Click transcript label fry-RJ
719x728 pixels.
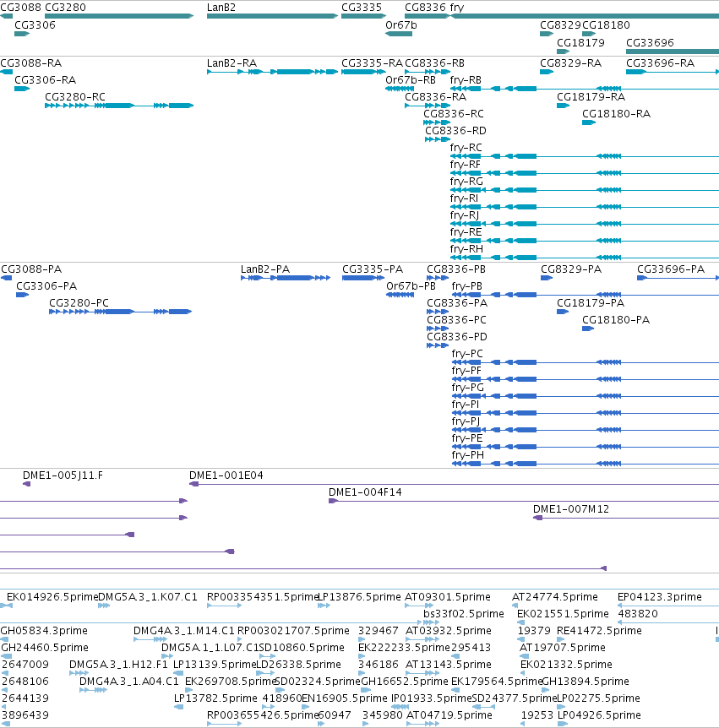(465, 215)
